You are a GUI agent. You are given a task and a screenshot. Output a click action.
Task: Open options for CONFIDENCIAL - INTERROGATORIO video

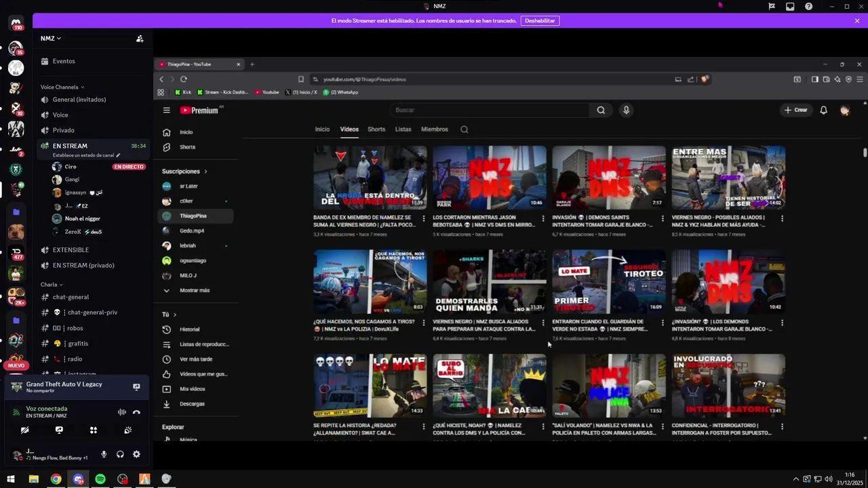782,426
